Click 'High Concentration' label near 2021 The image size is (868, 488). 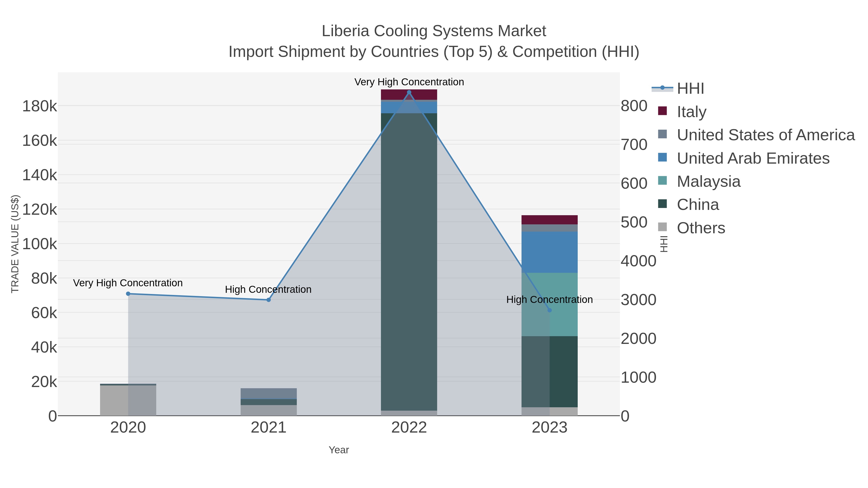coord(268,289)
